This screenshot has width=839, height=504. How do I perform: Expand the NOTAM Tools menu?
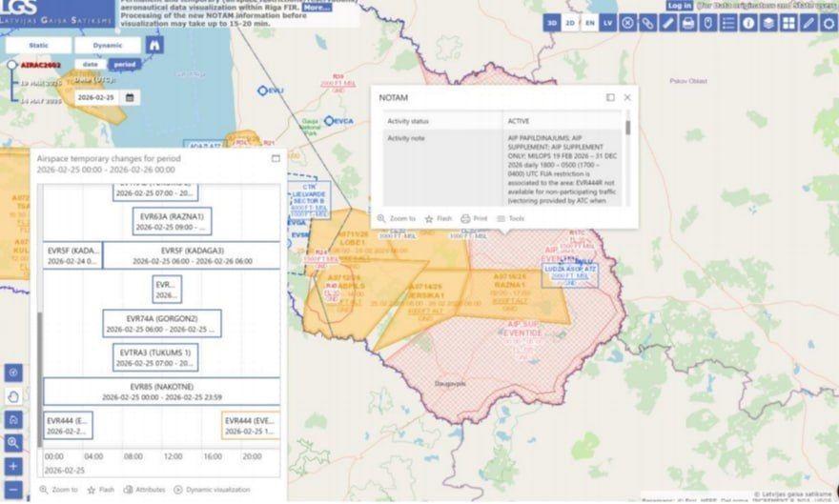pyautogui.click(x=510, y=218)
